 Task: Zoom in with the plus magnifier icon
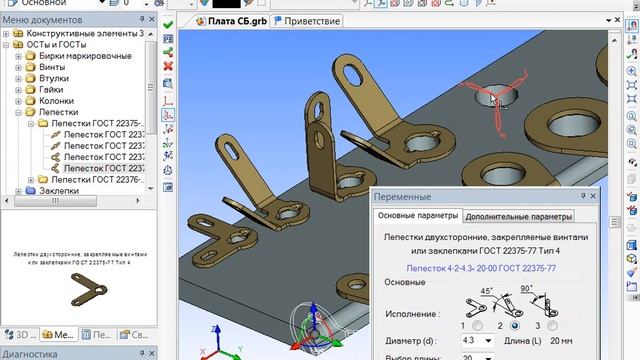[632, 71]
